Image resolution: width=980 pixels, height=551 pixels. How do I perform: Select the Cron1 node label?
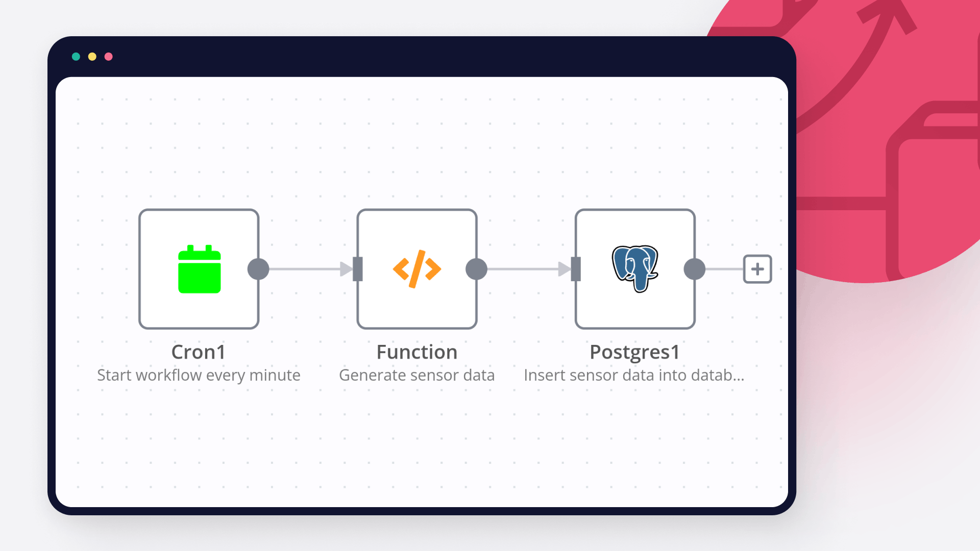pyautogui.click(x=199, y=352)
